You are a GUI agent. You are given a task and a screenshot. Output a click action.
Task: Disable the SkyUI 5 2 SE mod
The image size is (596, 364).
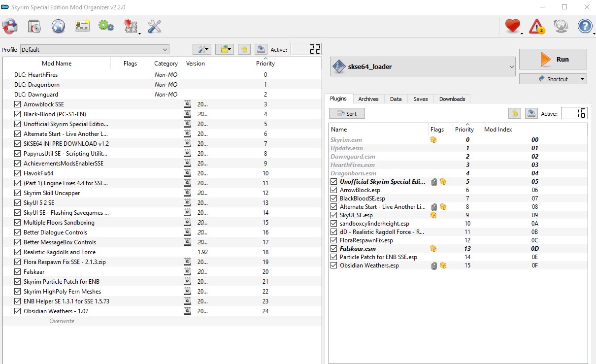click(x=18, y=202)
